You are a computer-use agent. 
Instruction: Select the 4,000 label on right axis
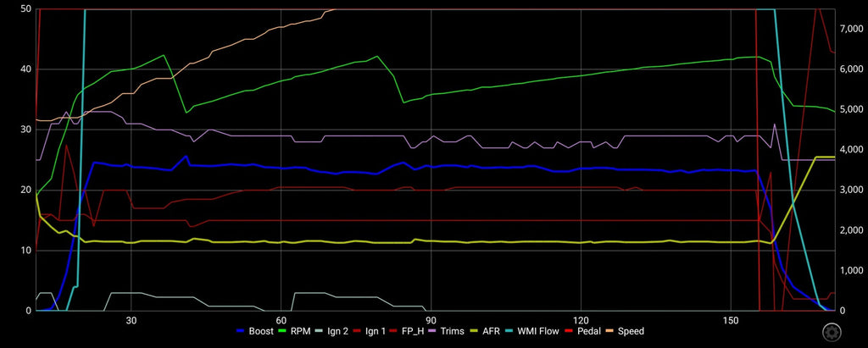(x=852, y=149)
